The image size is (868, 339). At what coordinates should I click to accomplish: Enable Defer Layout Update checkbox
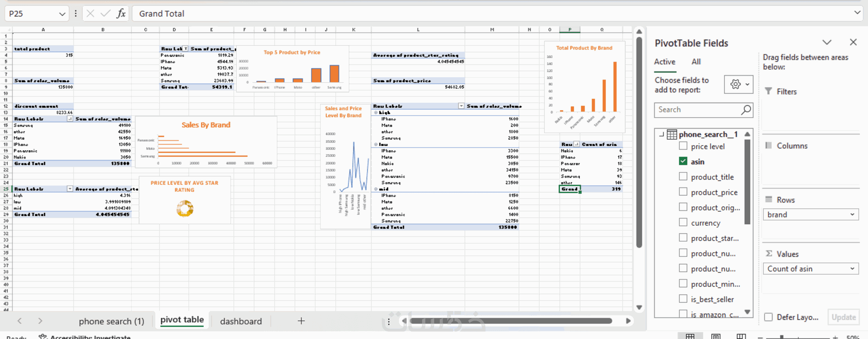pyautogui.click(x=768, y=317)
